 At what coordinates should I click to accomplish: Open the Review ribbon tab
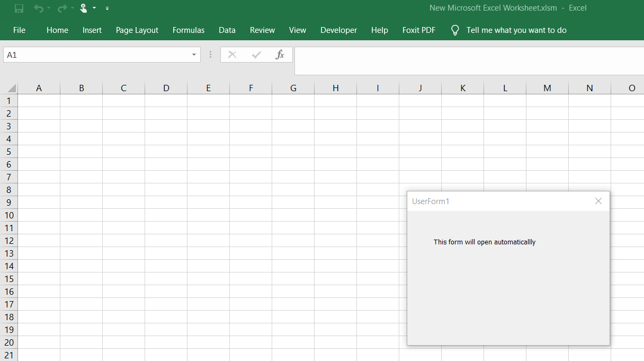pos(263,30)
